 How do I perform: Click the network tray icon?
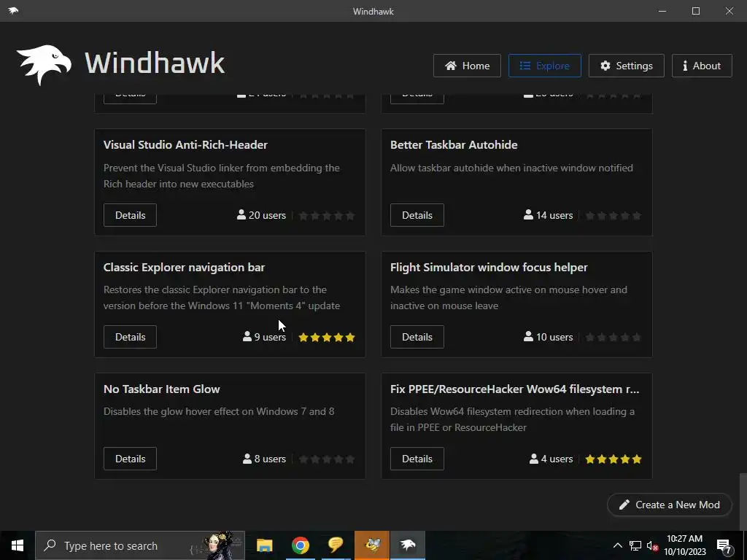[635, 545]
